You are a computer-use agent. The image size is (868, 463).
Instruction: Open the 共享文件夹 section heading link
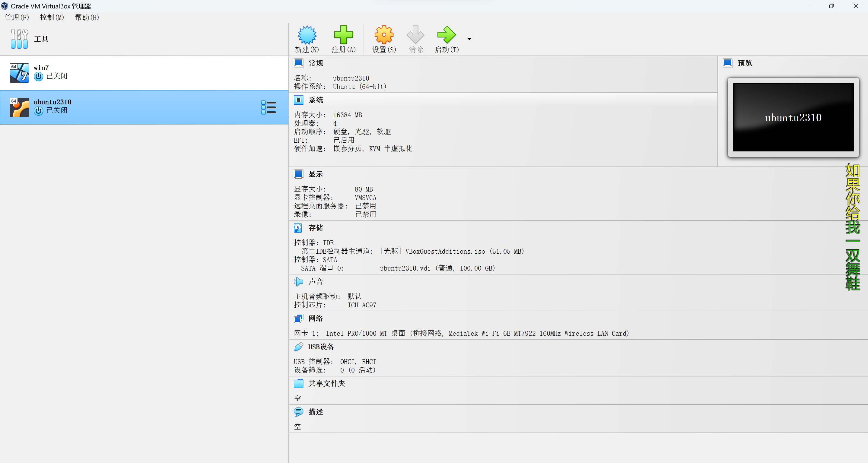point(326,383)
